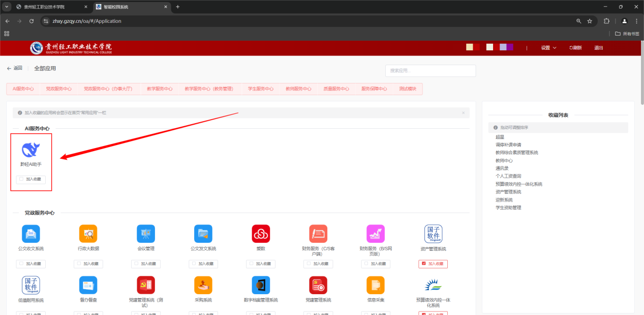
Task: Open 个人工资查询 in the favorites list
Action: point(508,176)
